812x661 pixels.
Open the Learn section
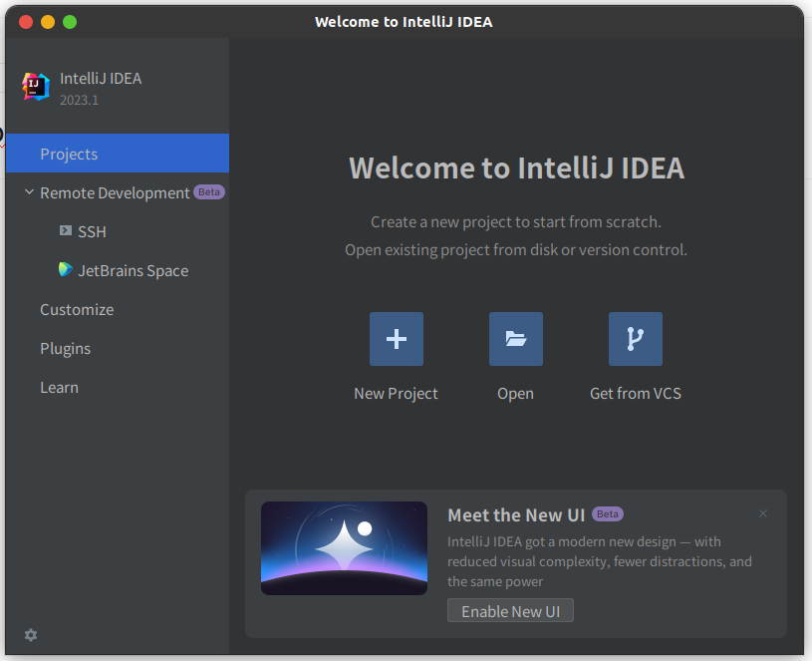(x=59, y=387)
